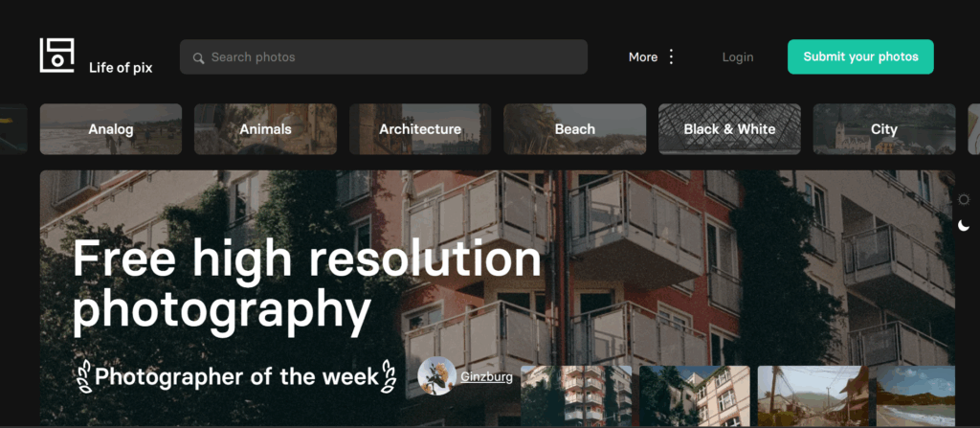Click the magnifier icon in search bar
The image size is (980, 428).
point(199,58)
